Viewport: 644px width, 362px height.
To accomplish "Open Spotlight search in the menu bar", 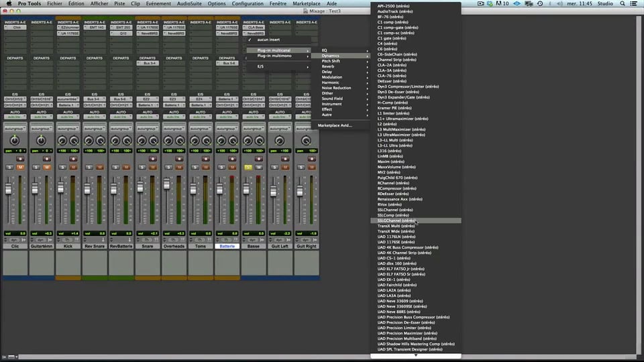I will (x=623, y=3).
